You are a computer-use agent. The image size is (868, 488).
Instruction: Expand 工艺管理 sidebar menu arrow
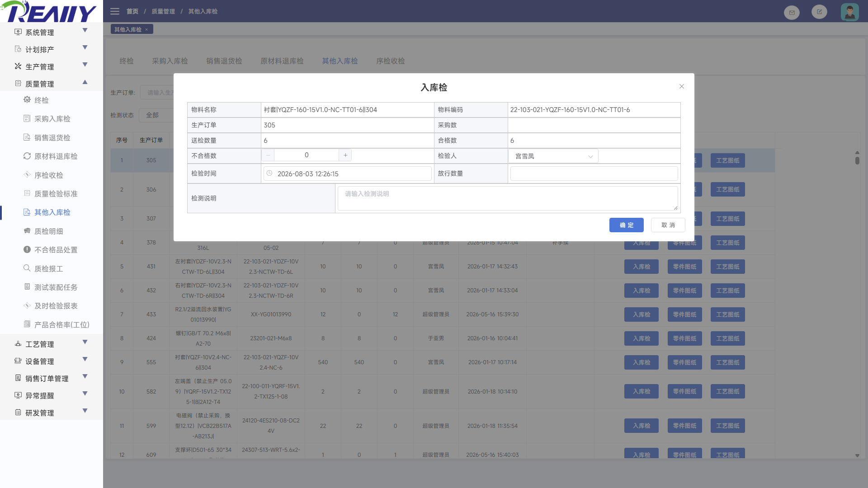click(x=85, y=343)
